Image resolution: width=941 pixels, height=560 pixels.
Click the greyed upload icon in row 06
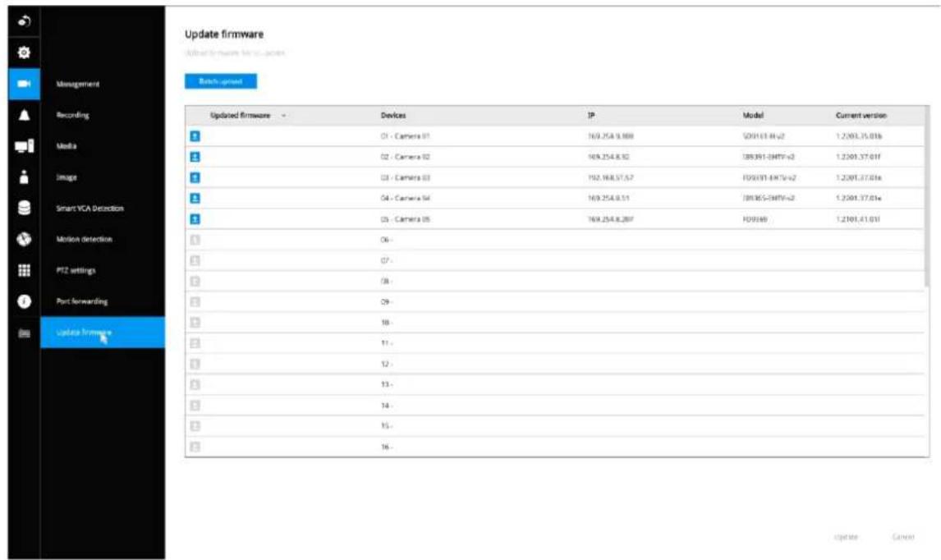point(195,240)
